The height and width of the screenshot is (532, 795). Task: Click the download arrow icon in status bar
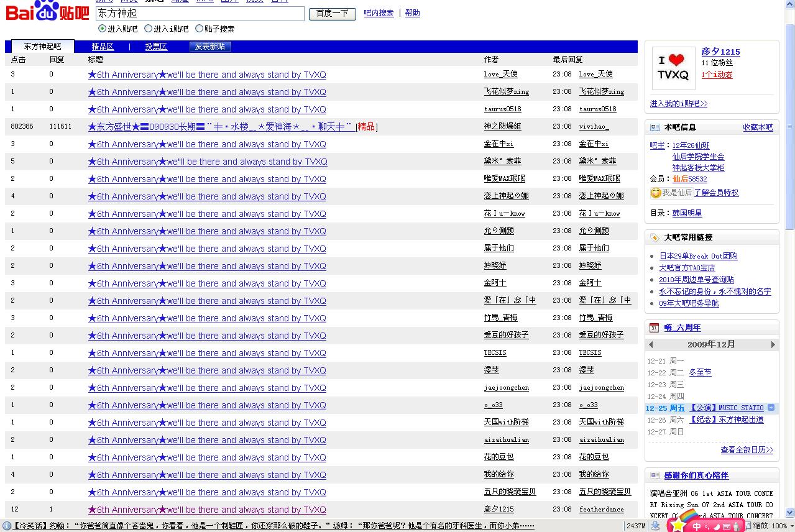click(x=655, y=526)
